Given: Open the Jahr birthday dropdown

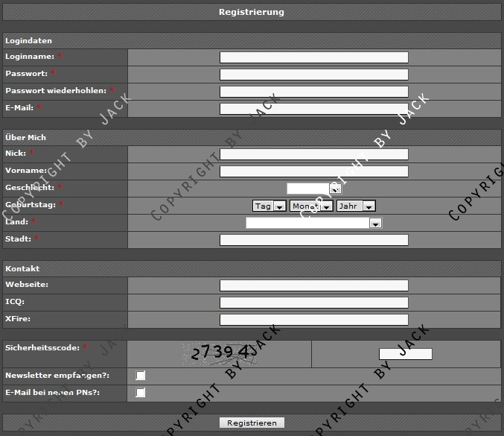Looking at the screenshot, I should tap(355, 206).
